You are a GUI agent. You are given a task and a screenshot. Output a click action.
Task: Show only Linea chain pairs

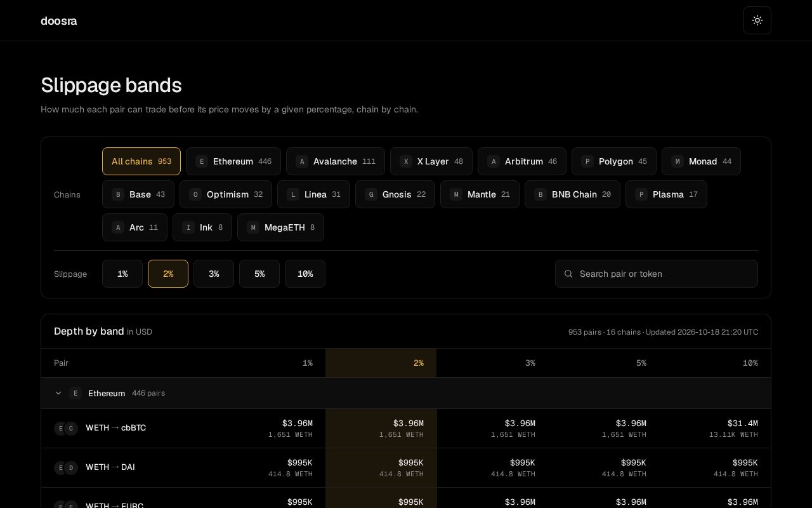tap(313, 194)
